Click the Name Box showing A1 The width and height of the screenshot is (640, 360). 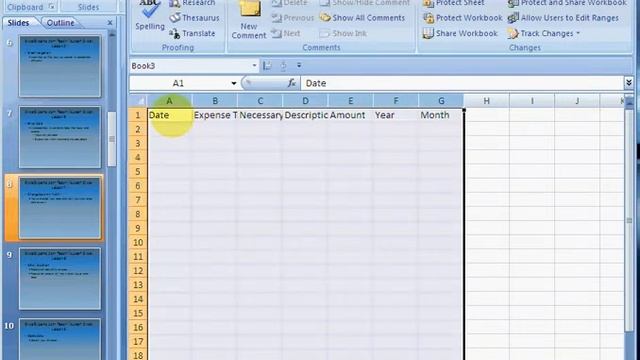pyautogui.click(x=180, y=83)
